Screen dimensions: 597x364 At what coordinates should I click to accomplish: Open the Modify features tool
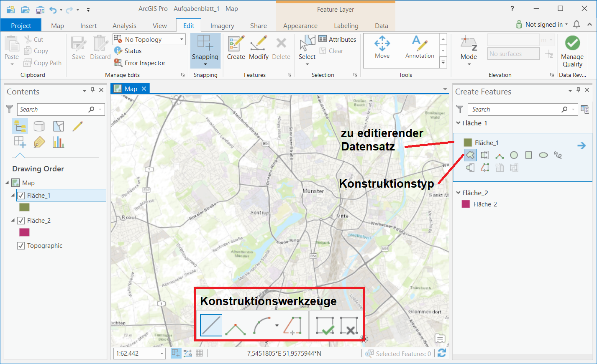point(259,48)
